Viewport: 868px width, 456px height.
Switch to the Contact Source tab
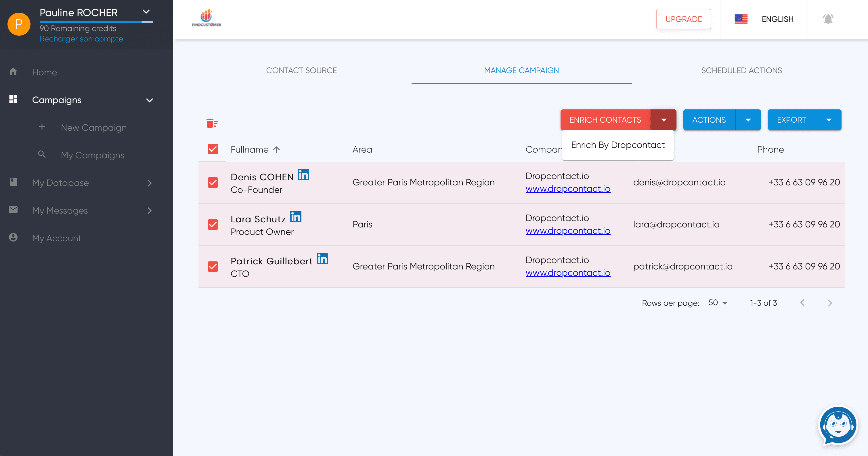pyautogui.click(x=301, y=70)
